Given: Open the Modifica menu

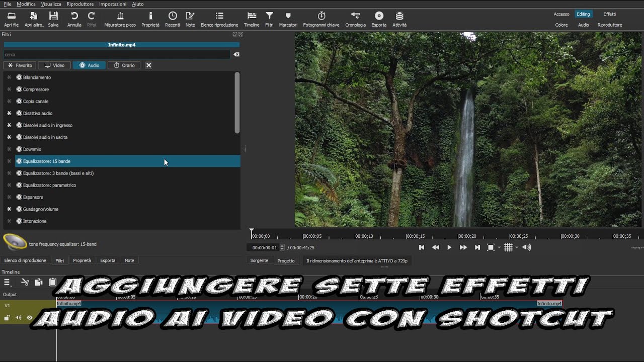Looking at the screenshot, I should click(26, 4).
